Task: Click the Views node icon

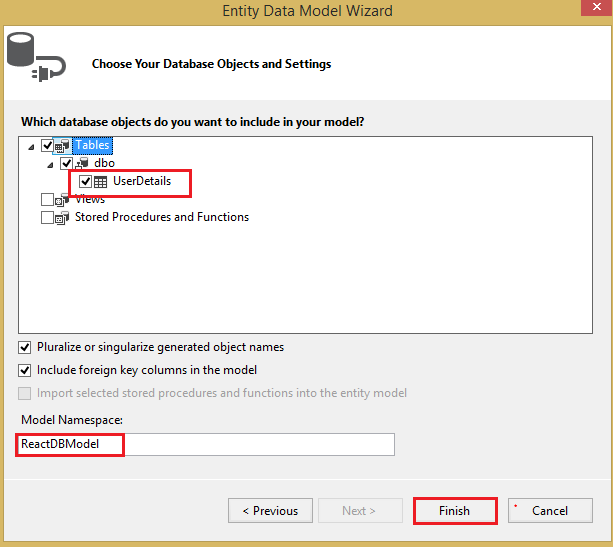Action: [63, 200]
